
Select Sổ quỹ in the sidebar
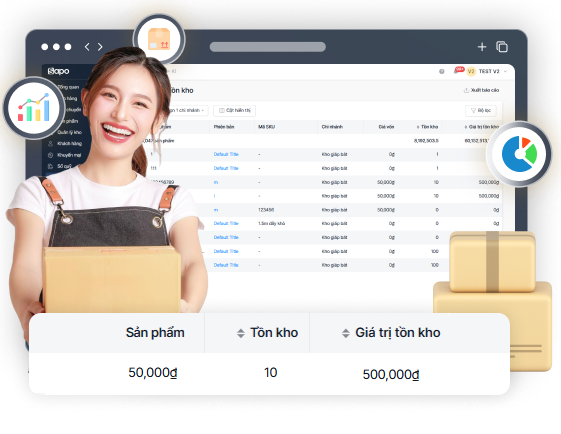60,166
